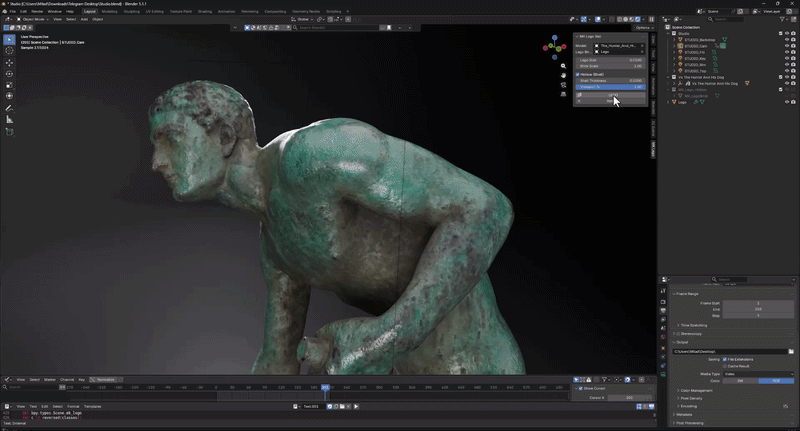The height and width of the screenshot is (431, 800).
Task: Open the Tool properties tab icon
Action: click(x=663, y=291)
